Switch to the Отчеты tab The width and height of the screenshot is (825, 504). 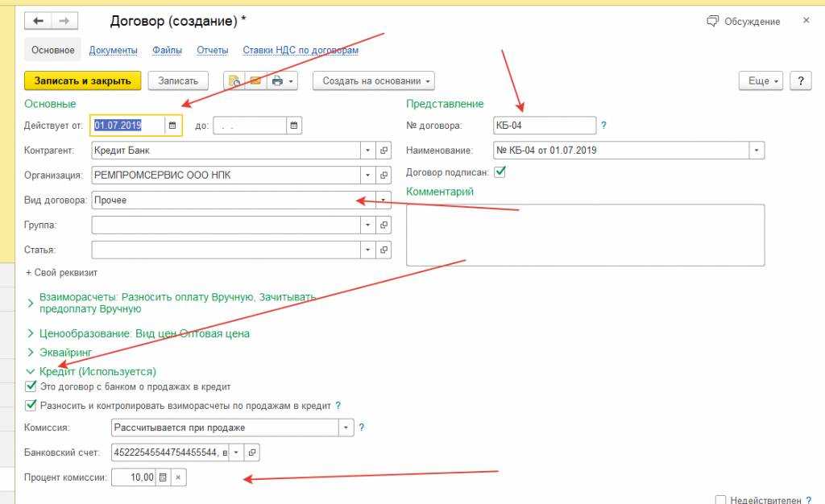(212, 50)
